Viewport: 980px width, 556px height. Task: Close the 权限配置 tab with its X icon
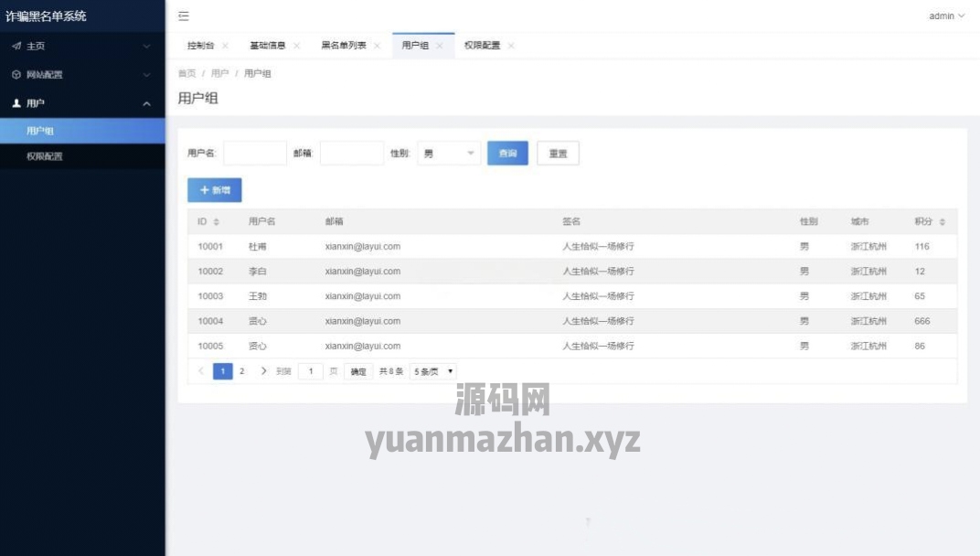[511, 46]
